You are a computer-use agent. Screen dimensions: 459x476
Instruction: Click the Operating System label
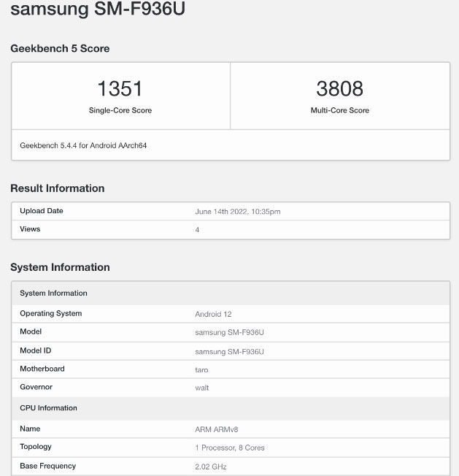click(x=50, y=313)
